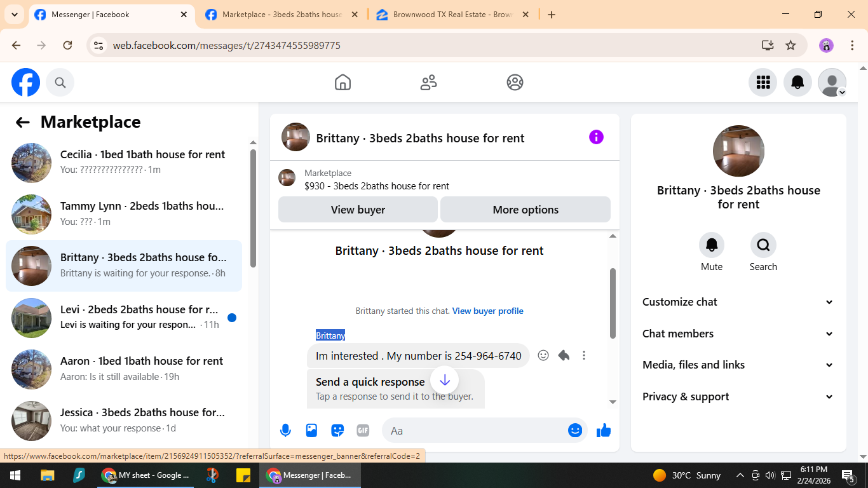Screen dimensions: 868x488
Task: Install app icon in address bar
Action: click(x=768, y=45)
